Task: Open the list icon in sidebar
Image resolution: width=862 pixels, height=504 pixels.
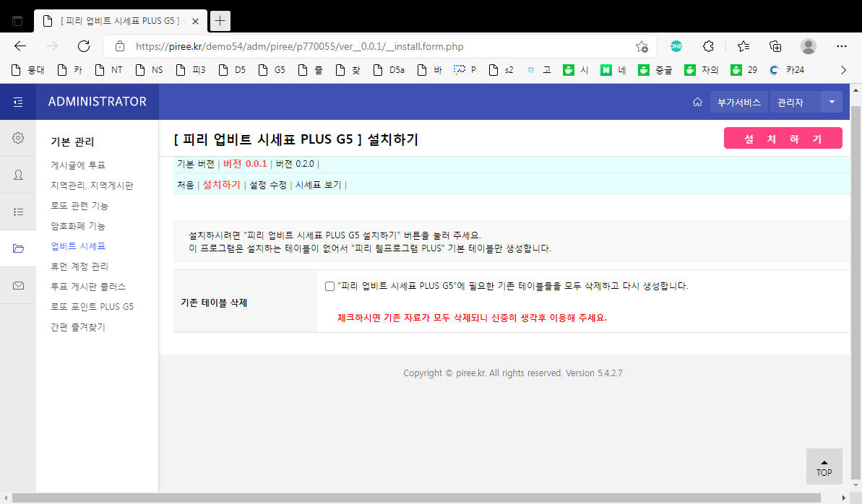Action: coord(18,212)
